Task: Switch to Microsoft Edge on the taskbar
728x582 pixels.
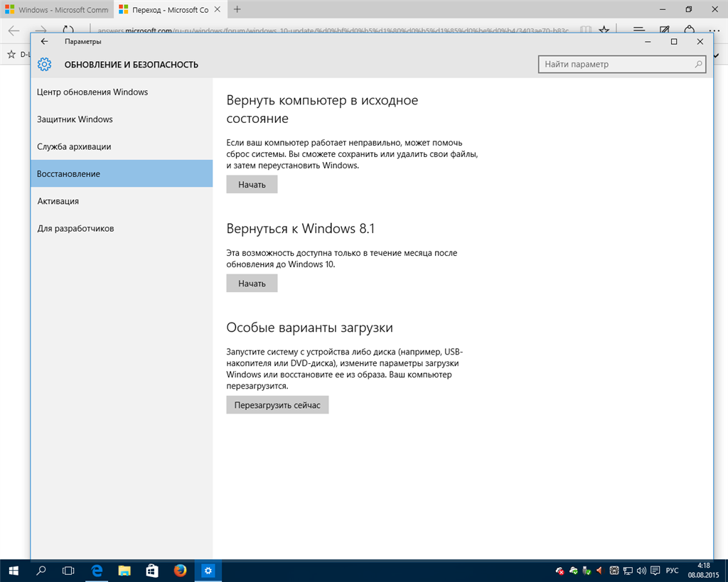Action: 97,571
